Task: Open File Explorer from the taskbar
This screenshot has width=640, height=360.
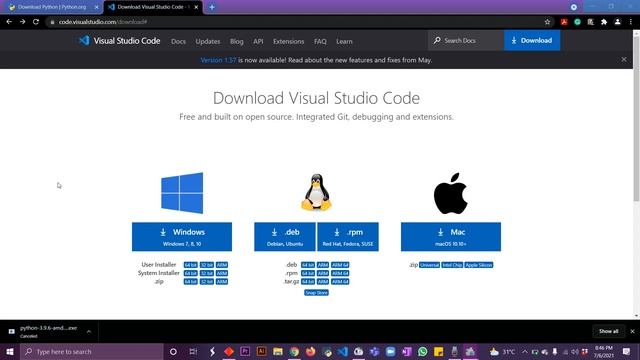Action: coord(278,351)
